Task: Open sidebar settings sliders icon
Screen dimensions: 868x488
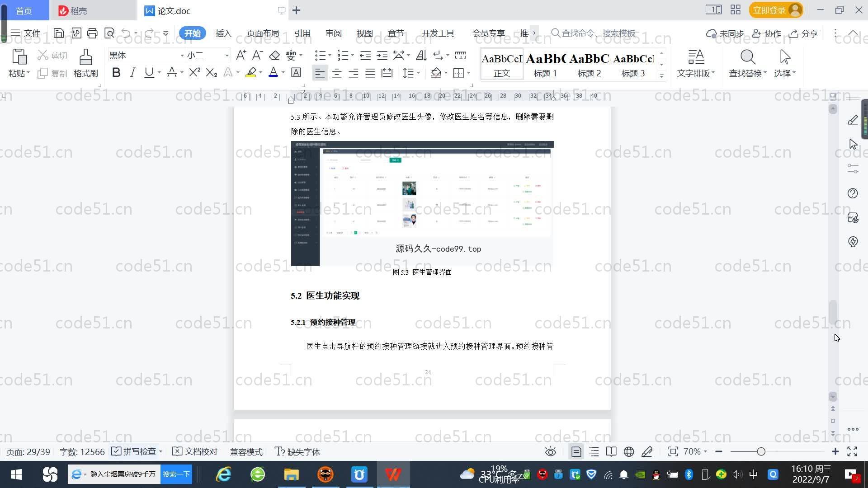Action: 853,169
